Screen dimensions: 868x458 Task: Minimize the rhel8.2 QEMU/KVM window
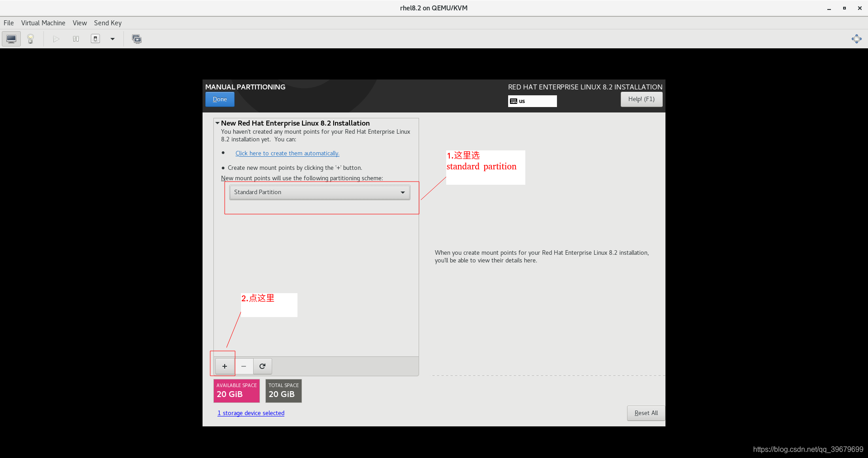[829, 8]
